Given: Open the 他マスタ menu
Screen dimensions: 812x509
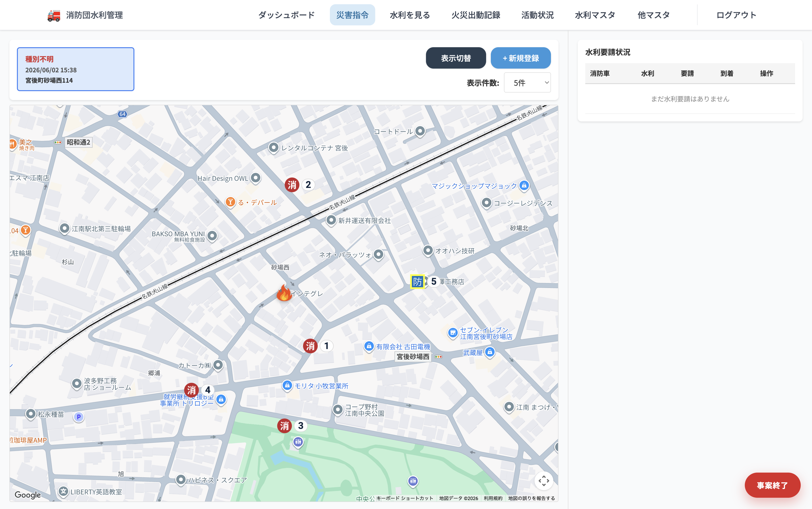Looking at the screenshot, I should click(653, 15).
